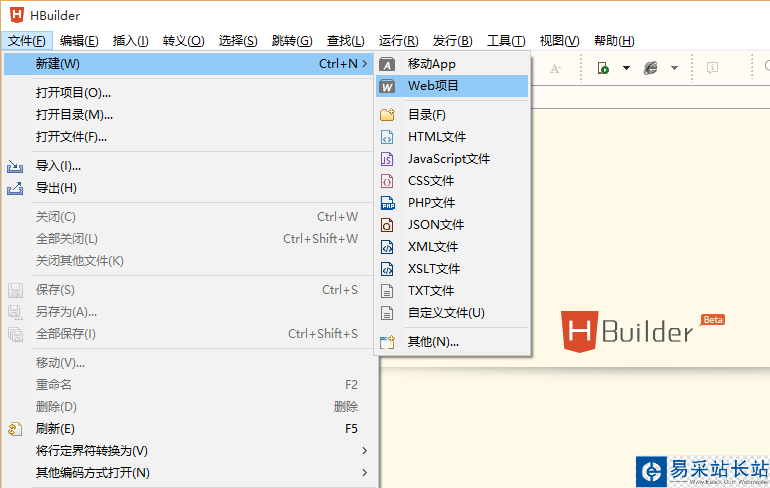Click the XML文件 icon
This screenshot has height=488, width=770.
(x=387, y=247)
